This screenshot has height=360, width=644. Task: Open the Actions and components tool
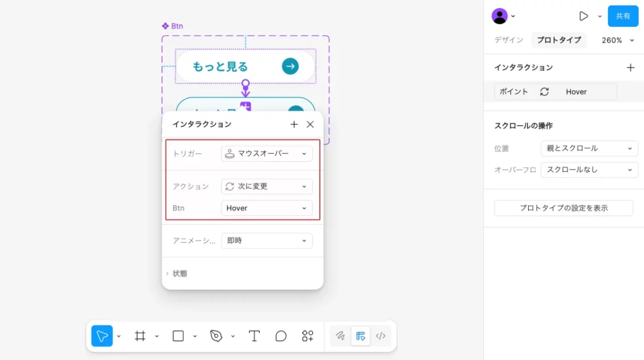[308, 336]
